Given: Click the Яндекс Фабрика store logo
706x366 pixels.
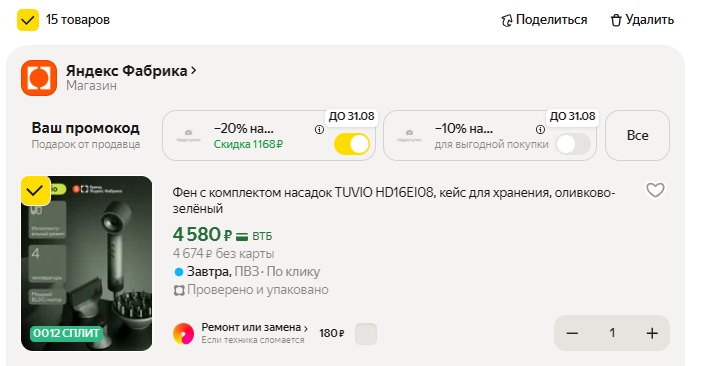Looking at the screenshot, I should [x=39, y=78].
